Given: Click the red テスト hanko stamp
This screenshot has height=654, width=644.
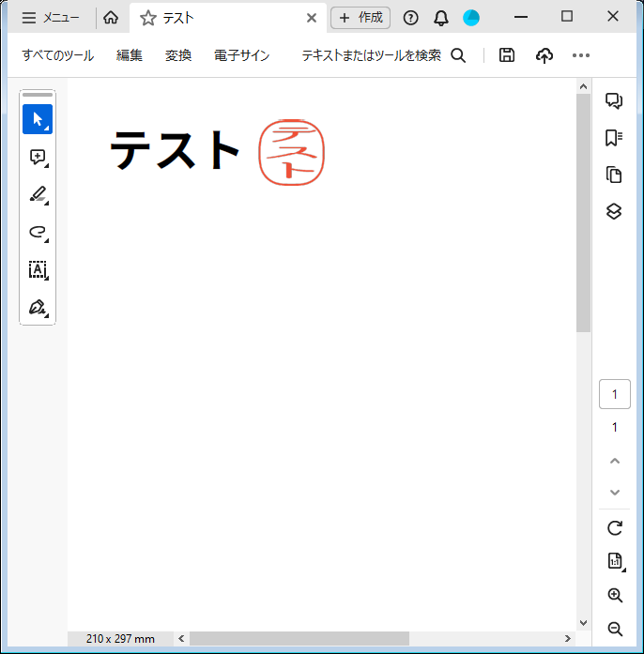Looking at the screenshot, I should pyautogui.click(x=291, y=152).
